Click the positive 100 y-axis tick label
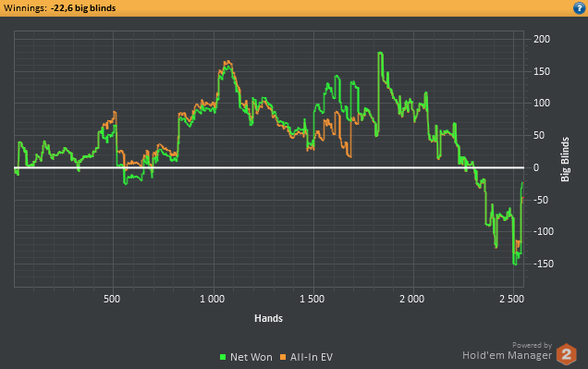The image size is (588, 369). (542, 103)
